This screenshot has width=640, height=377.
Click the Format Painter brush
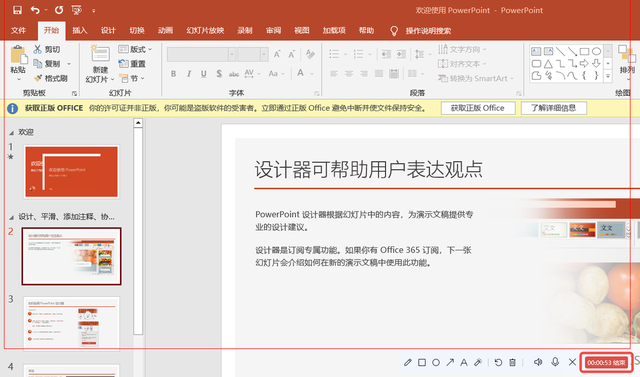51,78
